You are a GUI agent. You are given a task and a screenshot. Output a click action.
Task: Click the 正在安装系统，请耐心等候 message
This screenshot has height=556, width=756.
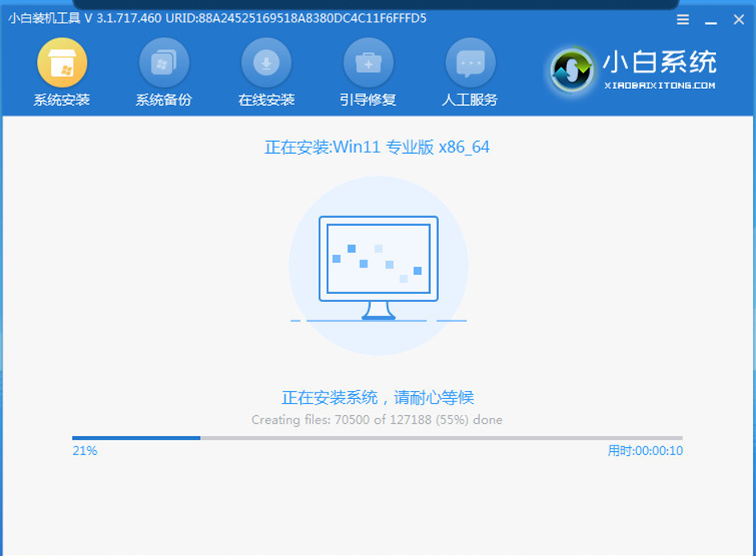pos(377,397)
